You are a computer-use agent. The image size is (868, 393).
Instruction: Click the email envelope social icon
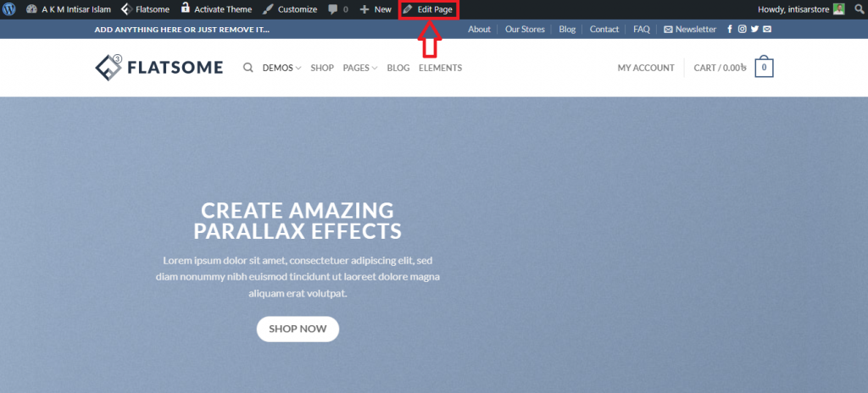point(766,30)
